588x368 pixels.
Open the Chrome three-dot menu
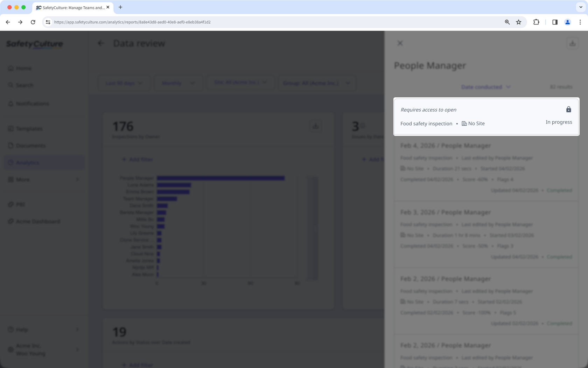pyautogui.click(x=580, y=22)
